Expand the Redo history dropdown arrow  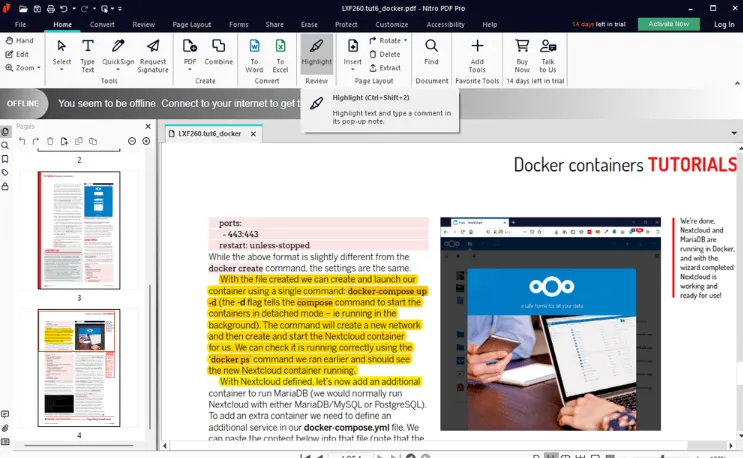click(94, 9)
